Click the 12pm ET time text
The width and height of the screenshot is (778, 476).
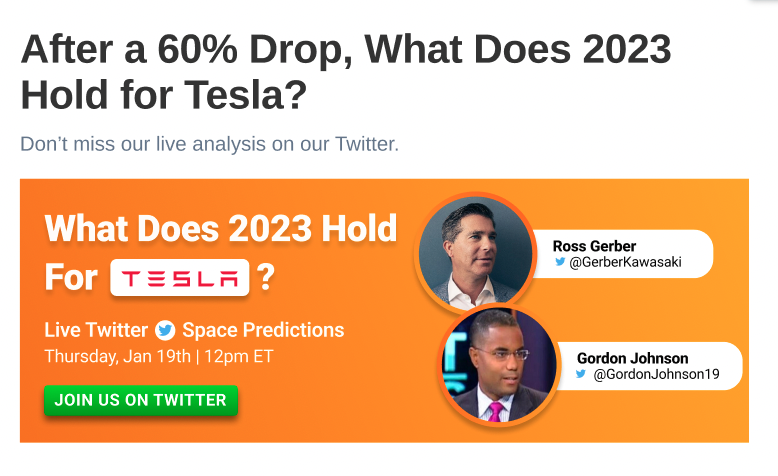pos(239,356)
